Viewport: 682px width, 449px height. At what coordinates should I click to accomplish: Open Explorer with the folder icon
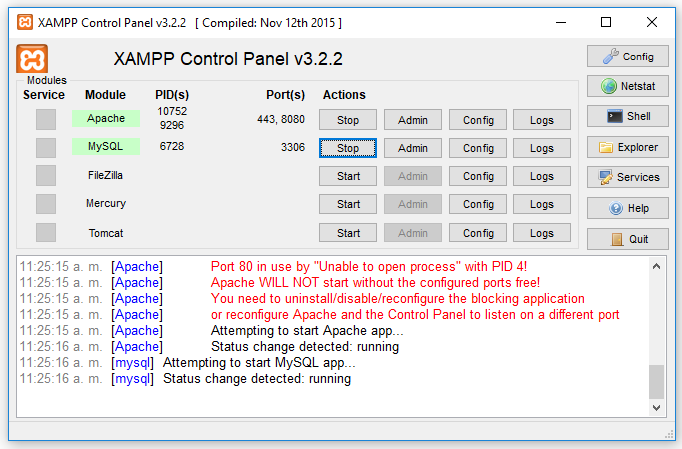[x=628, y=147]
